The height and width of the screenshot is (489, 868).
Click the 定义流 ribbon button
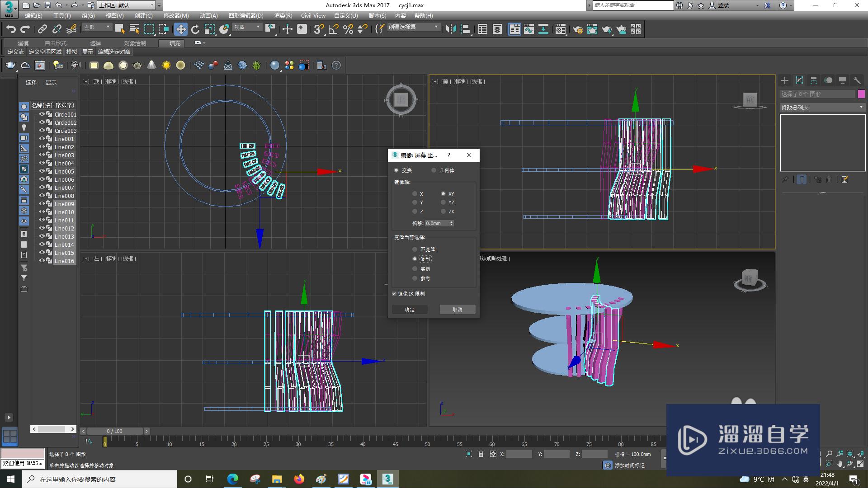point(16,52)
